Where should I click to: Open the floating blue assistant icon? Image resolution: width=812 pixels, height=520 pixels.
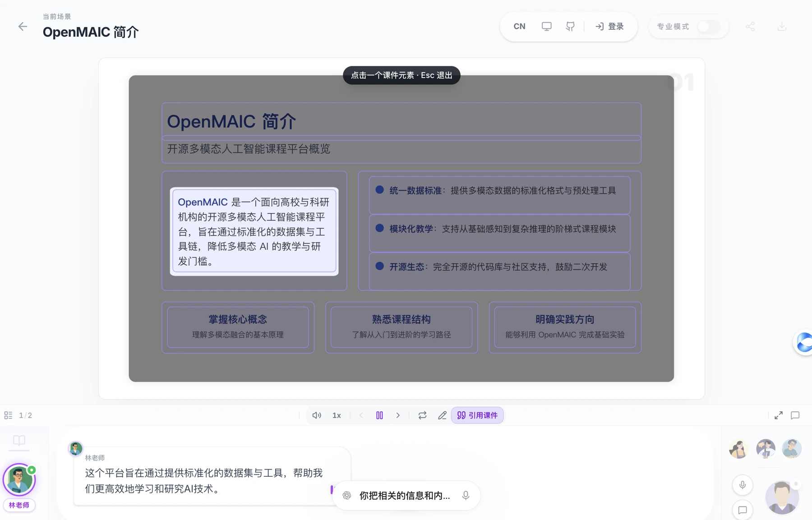pos(803,343)
